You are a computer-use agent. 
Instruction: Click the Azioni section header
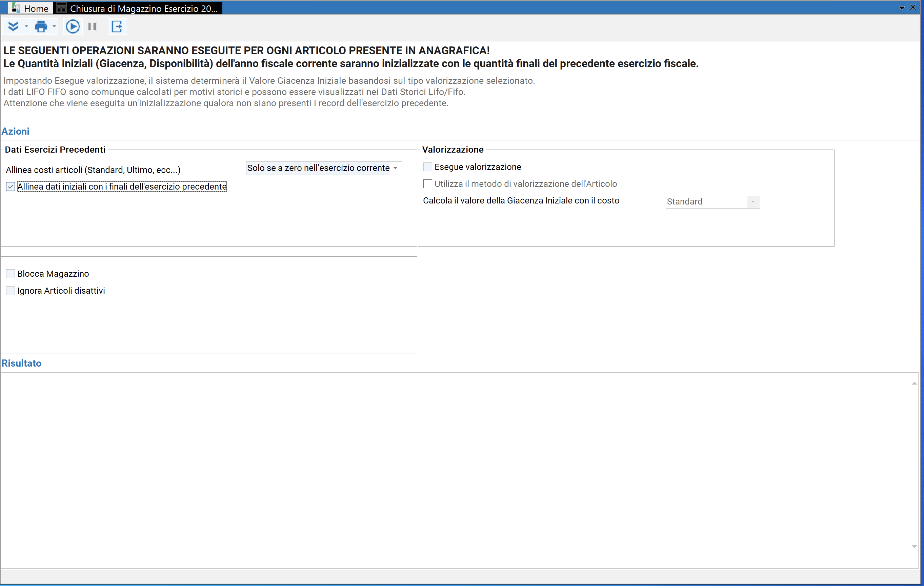tap(15, 131)
